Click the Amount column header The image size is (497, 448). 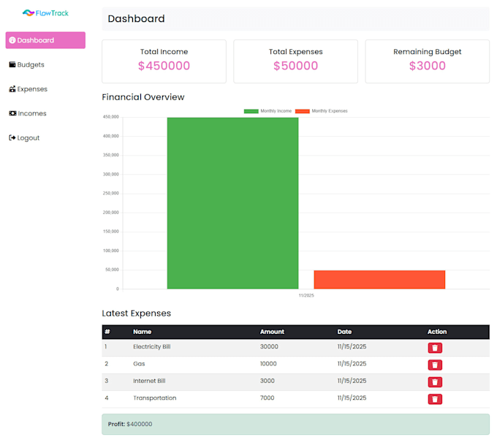click(272, 332)
